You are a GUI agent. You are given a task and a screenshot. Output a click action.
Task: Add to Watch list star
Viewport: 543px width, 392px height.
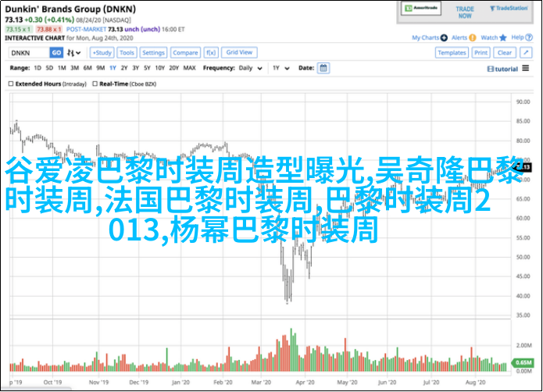[x=494, y=37]
